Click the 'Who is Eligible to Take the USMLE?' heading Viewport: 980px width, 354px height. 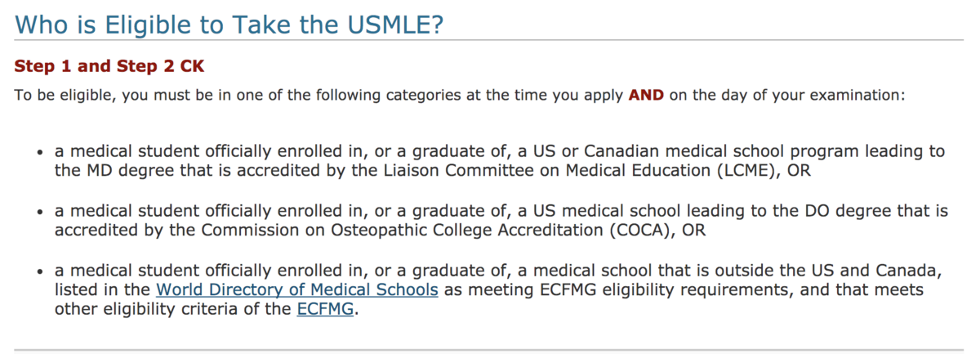pyautogui.click(x=229, y=25)
